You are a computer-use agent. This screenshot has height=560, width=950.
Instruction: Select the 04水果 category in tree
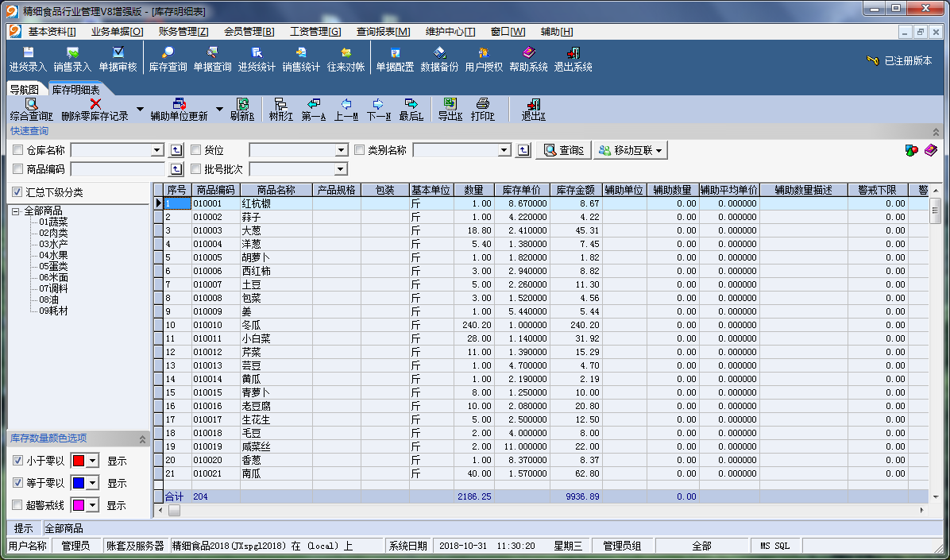point(53,255)
